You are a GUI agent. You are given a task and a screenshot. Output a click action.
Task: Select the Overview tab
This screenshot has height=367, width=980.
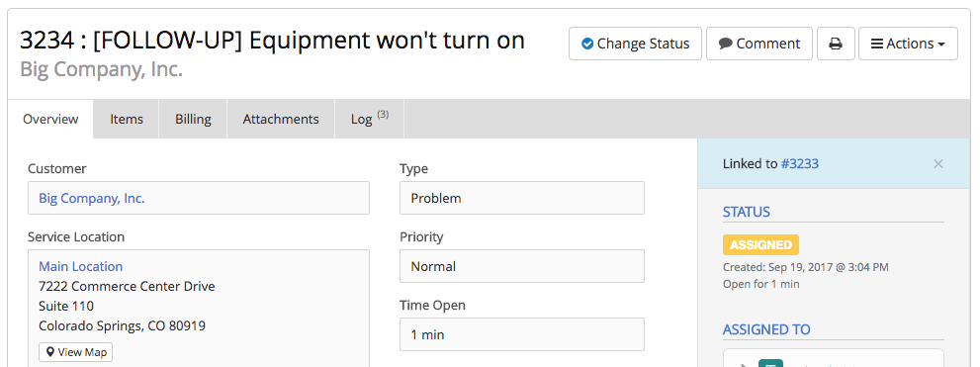coord(50,119)
